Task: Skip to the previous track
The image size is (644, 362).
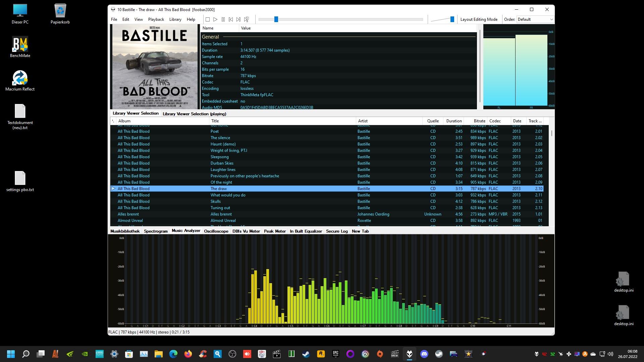Action: pos(231,19)
